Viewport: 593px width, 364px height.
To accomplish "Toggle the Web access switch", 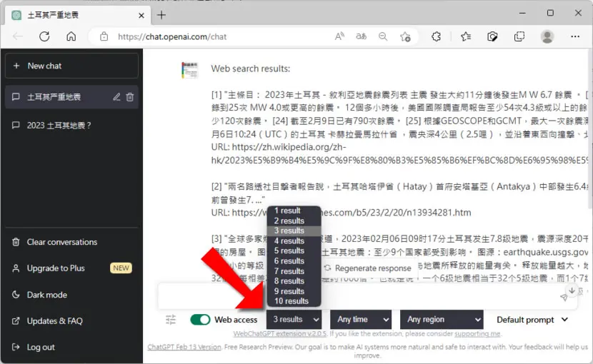I will click(200, 320).
